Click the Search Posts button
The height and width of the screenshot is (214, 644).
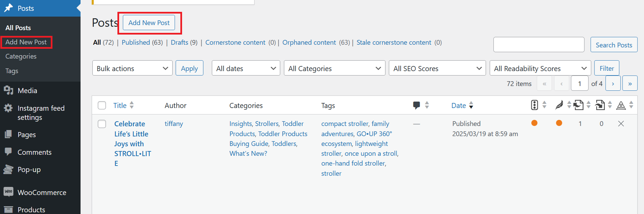pyautogui.click(x=614, y=45)
